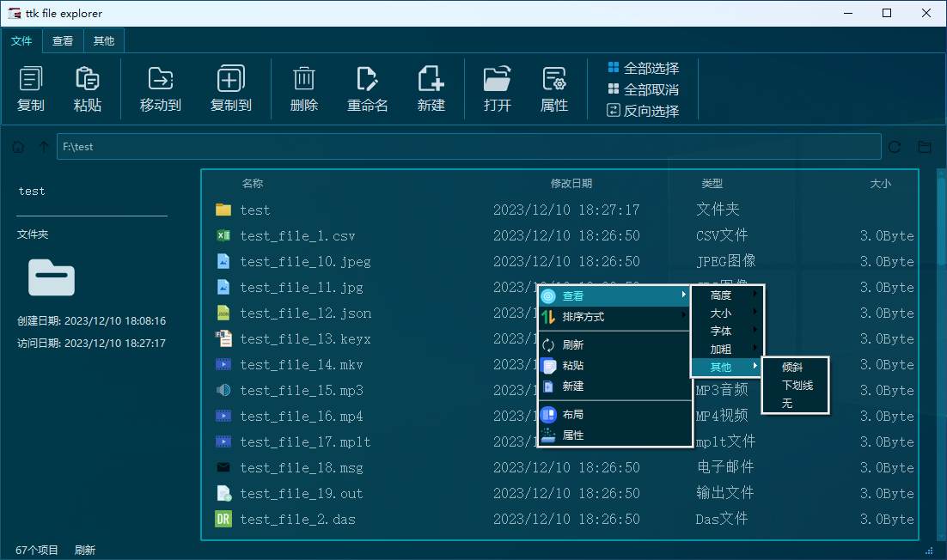Click 刷新 in the status bar
Image resolution: width=947 pixels, height=560 pixels.
(84, 550)
